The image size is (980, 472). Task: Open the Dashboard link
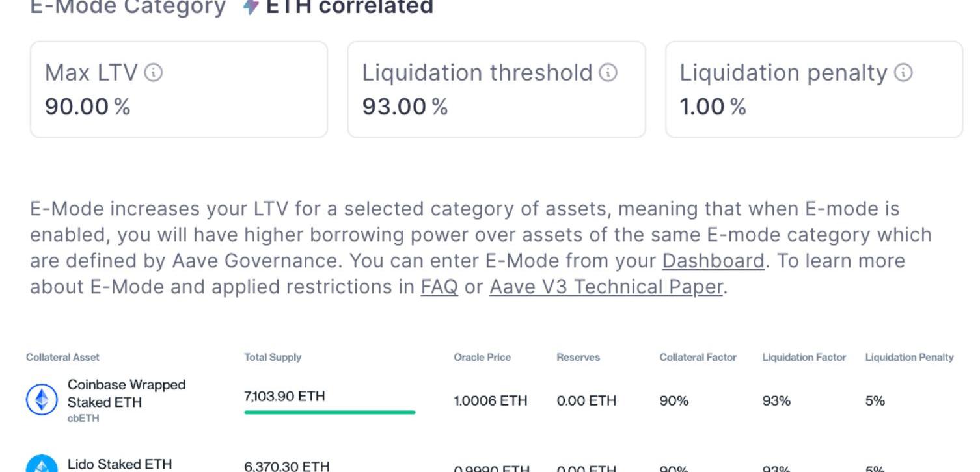pos(713,261)
